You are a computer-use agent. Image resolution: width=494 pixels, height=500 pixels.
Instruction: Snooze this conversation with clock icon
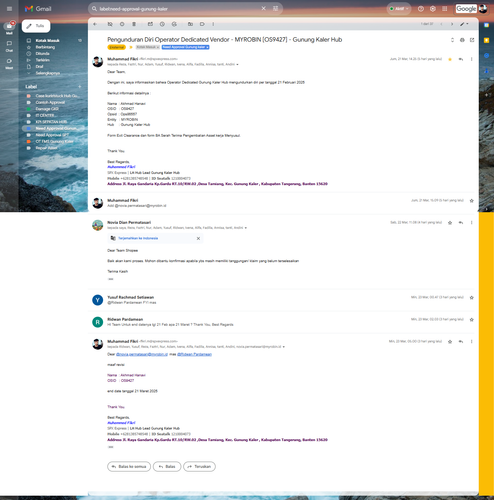(162, 24)
